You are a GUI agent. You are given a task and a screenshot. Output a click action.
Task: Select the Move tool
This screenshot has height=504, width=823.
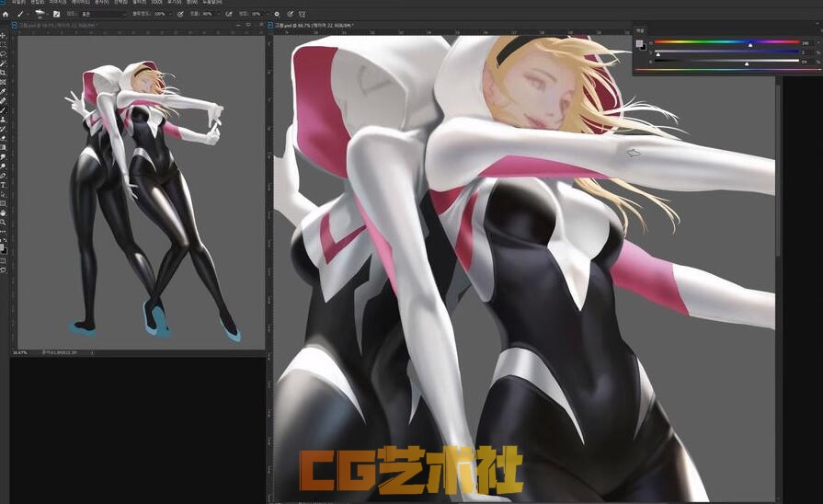pos(3,35)
